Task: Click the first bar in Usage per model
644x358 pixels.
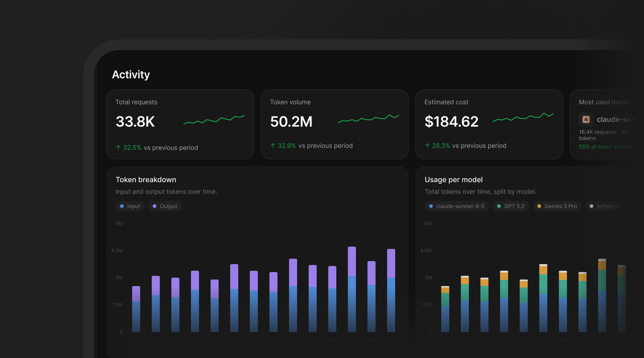Action: point(445,309)
